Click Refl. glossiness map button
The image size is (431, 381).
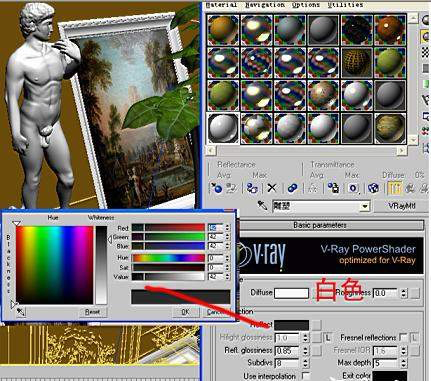tap(316, 350)
